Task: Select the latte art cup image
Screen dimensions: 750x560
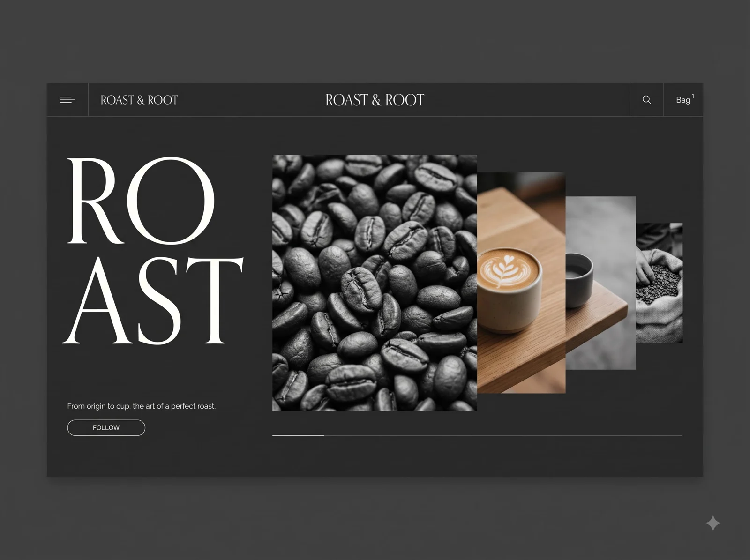Action: [521, 283]
